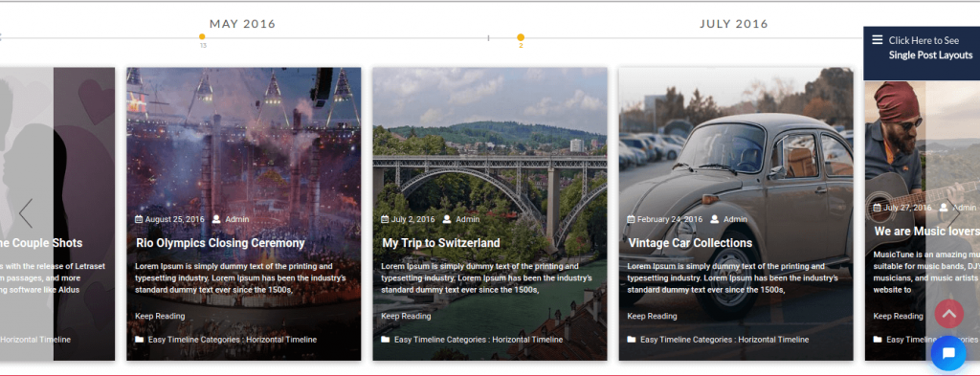Click the left carousel arrow
The height and width of the screenshot is (376, 980).
pyautogui.click(x=26, y=213)
